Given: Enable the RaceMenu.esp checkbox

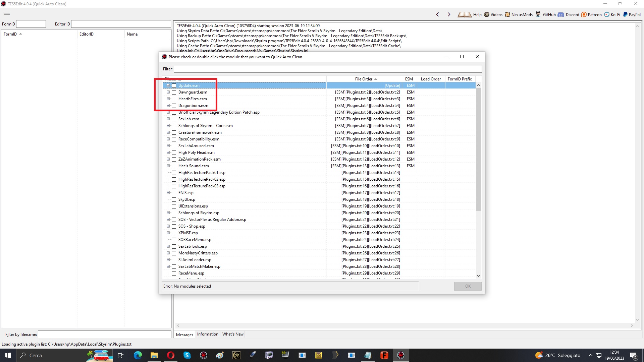Looking at the screenshot, I should point(174,273).
